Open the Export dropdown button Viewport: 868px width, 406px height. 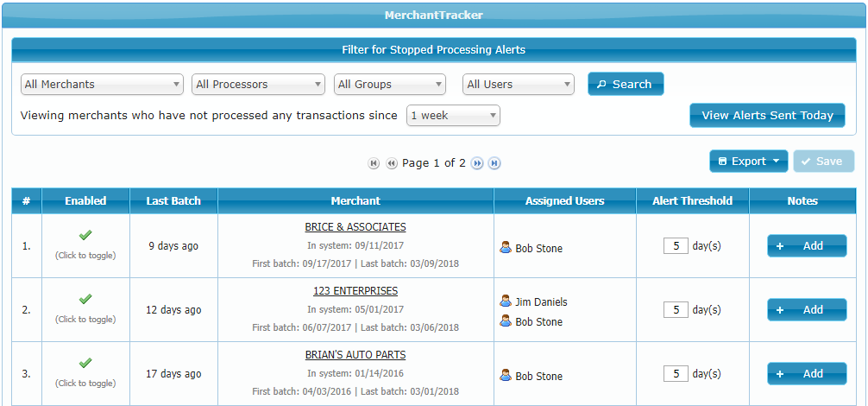tap(748, 162)
